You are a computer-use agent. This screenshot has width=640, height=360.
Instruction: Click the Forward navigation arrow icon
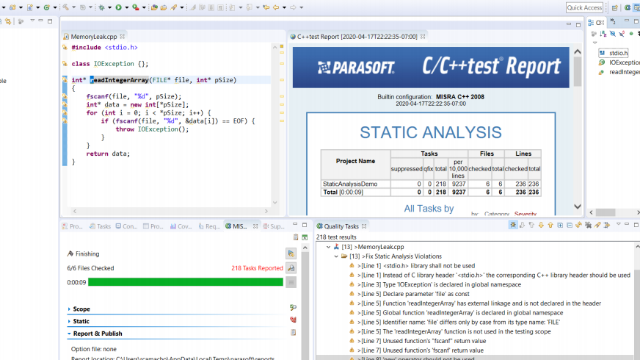[x=293, y=7]
